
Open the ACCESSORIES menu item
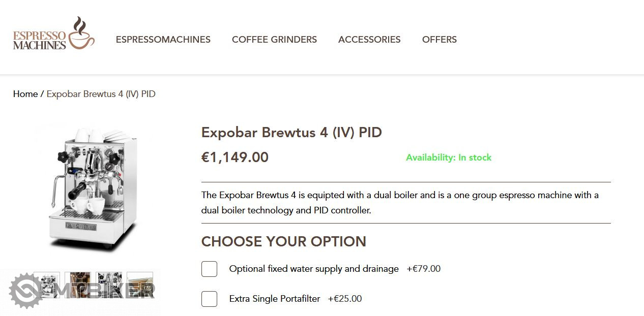369,40
